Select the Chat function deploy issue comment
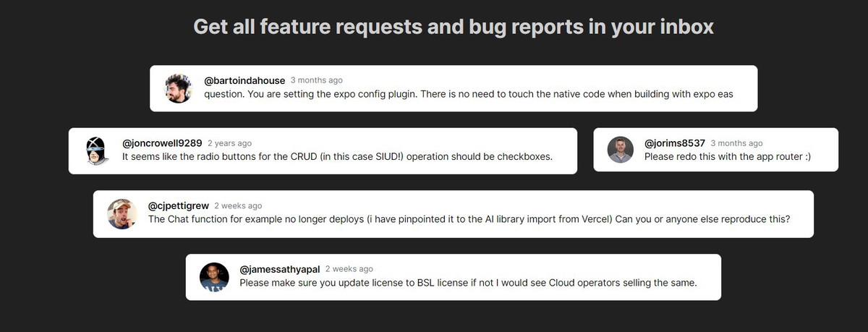Screen dimensions: 868x332 (x=469, y=220)
